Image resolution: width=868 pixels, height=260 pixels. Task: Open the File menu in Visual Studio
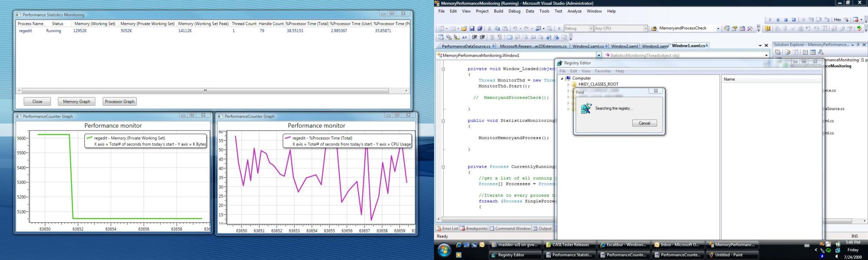tap(441, 11)
